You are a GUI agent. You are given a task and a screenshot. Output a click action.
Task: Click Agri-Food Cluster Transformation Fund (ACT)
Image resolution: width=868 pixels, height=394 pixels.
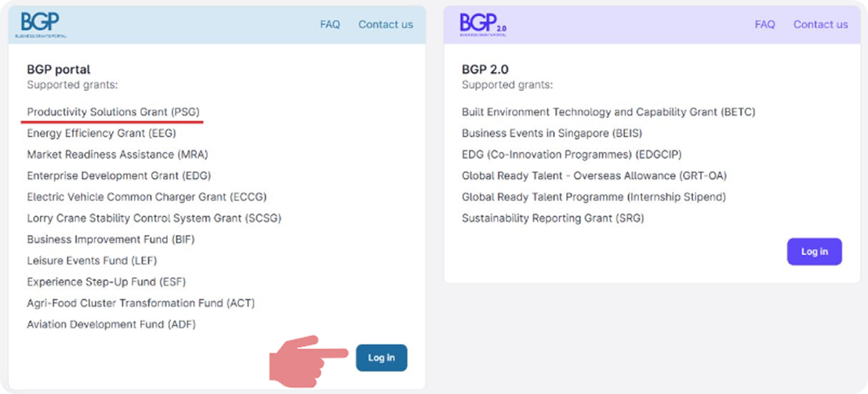pyautogui.click(x=140, y=302)
